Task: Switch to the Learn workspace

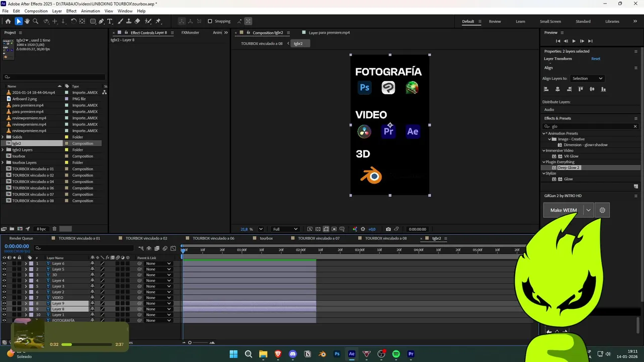Action: tap(520, 22)
